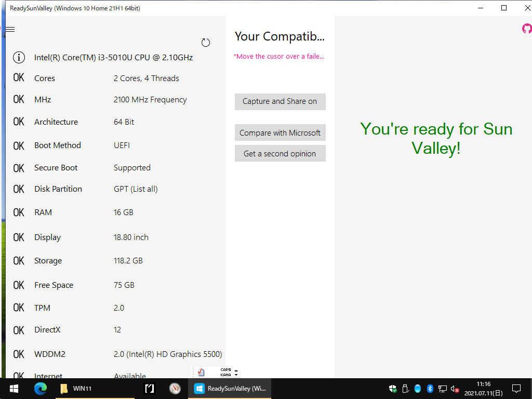
Task: Select ReadySunValley taskbar button
Action: click(x=230, y=389)
